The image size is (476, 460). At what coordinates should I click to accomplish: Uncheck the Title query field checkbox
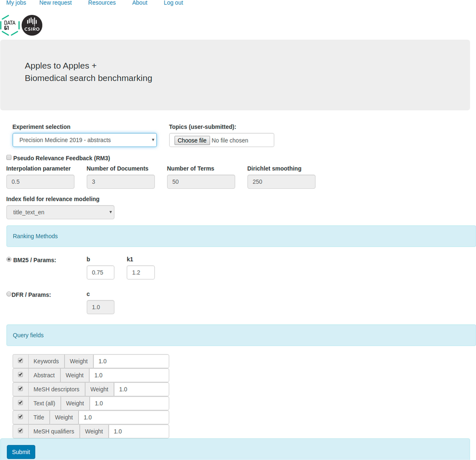(x=21, y=417)
